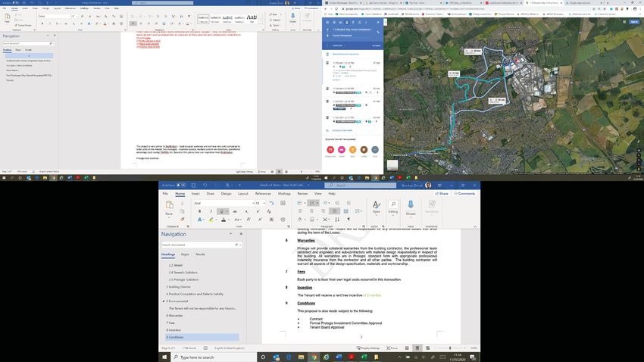Click the zoom slider in bottom Word status bar
The width and height of the screenshot is (644, 362).
click(450, 348)
